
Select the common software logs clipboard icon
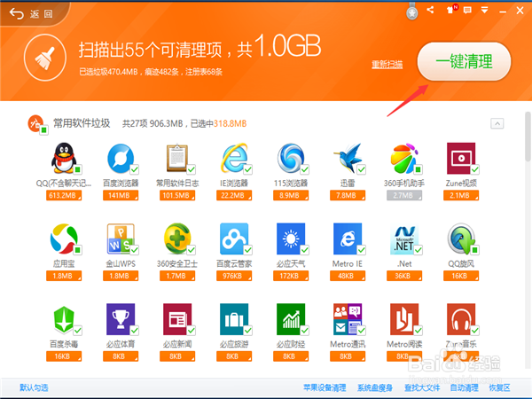tap(177, 158)
